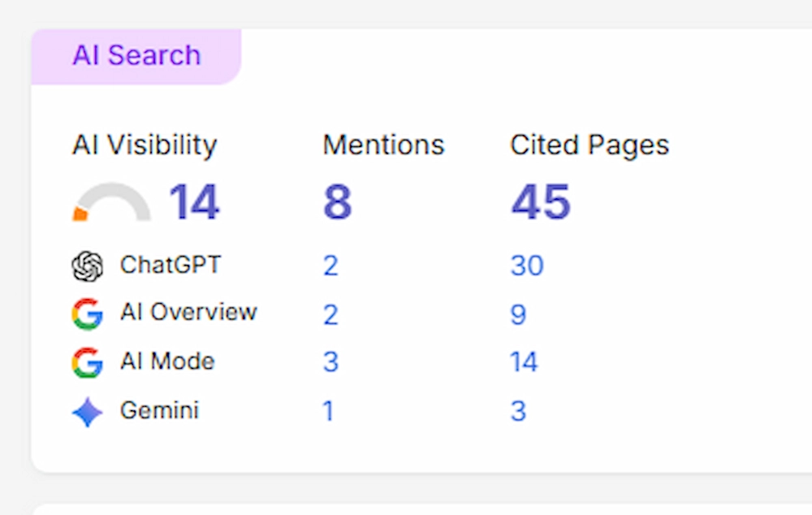Click the AI Visibility gauge meter
Screen dimensions: 812x515
(111, 202)
